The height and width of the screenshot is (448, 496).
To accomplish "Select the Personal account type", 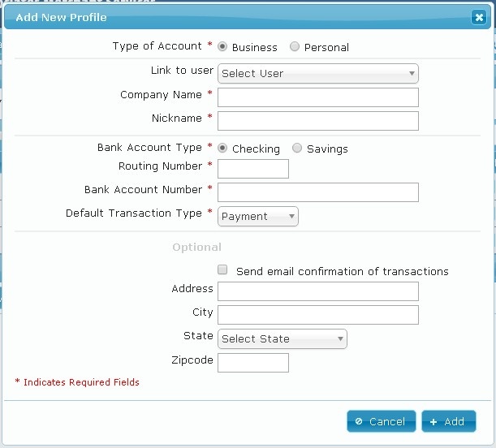I will (x=295, y=47).
